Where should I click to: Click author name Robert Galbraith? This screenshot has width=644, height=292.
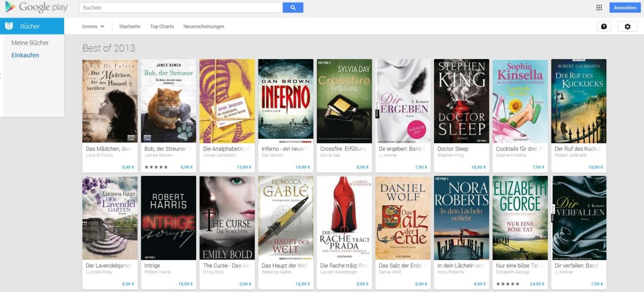[571, 156]
